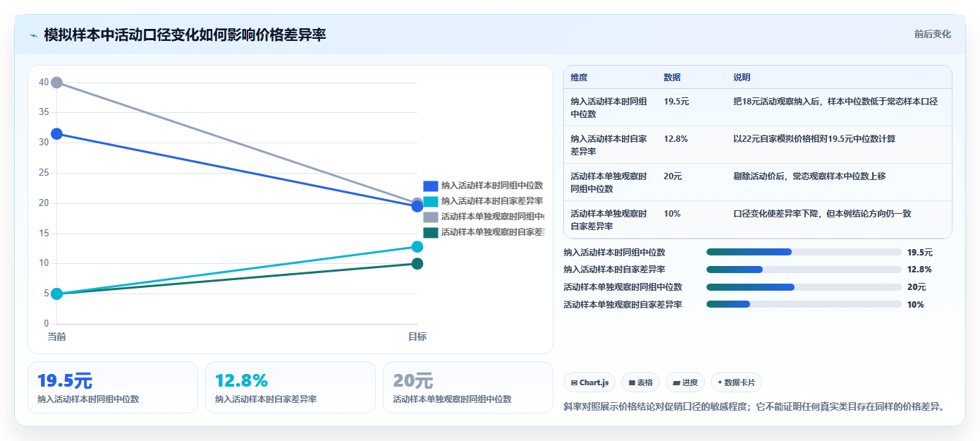Click the blue data point at 目标
This screenshot has width=980, height=441.
click(x=417, y=206)
